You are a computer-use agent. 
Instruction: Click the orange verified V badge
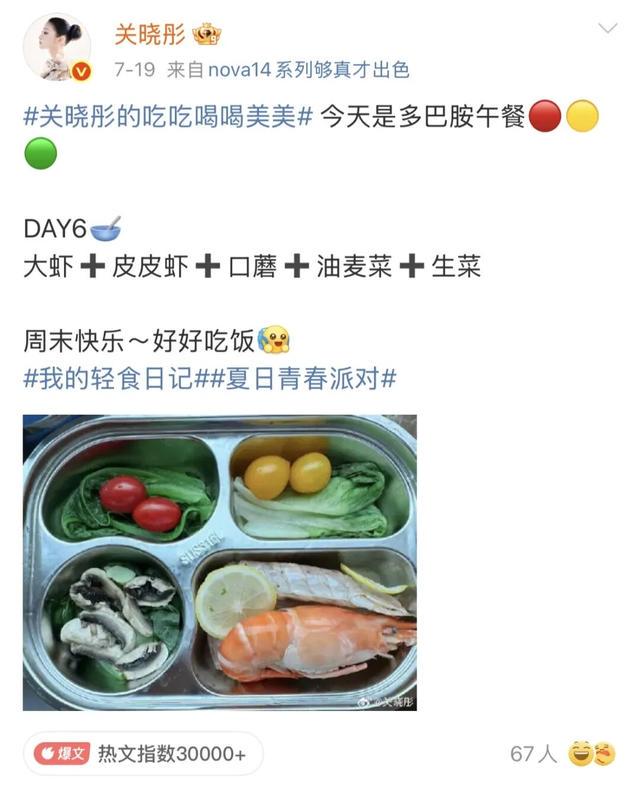click(81, 71)
